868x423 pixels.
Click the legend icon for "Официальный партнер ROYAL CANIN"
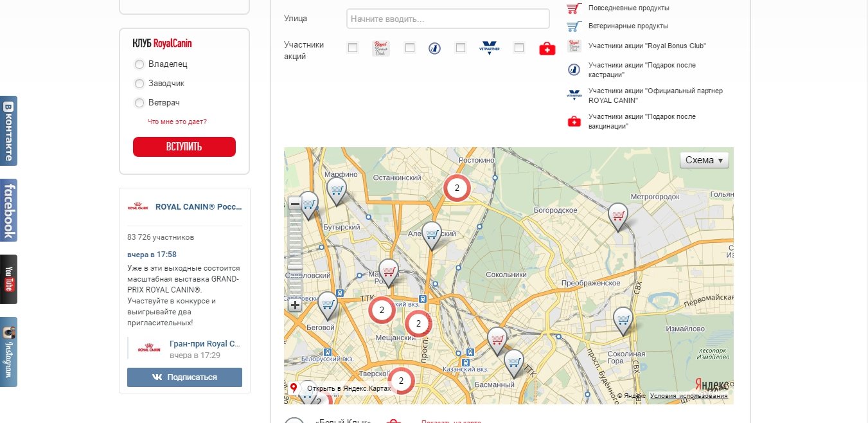coord(574,95)
